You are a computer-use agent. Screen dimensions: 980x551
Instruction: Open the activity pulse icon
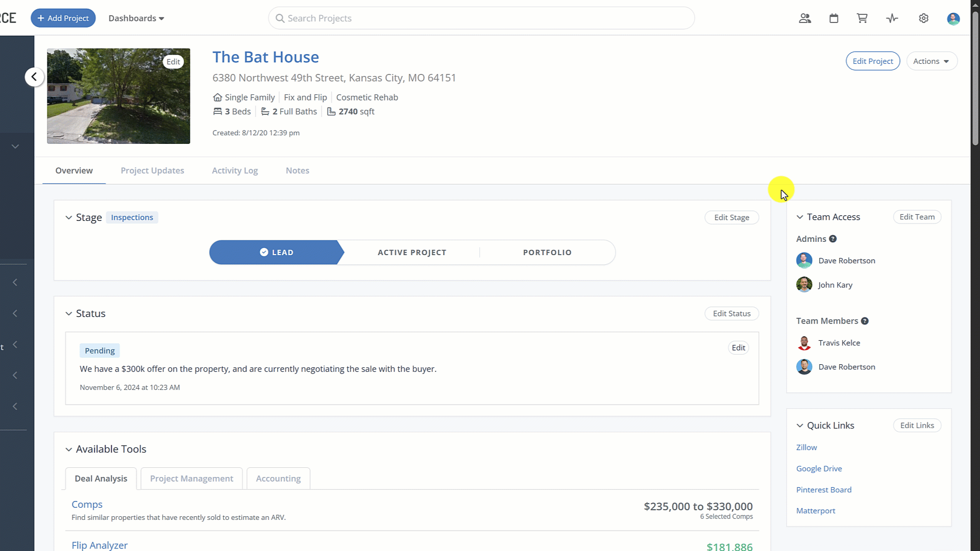pyautogui.click(x=892, y=18)
